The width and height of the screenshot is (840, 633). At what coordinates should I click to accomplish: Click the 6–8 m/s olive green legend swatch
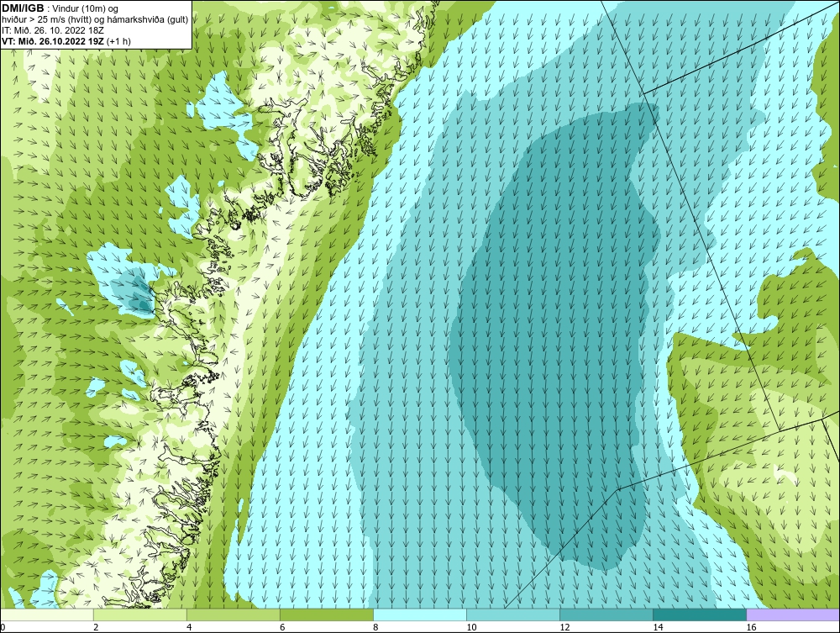pos(326,615)
